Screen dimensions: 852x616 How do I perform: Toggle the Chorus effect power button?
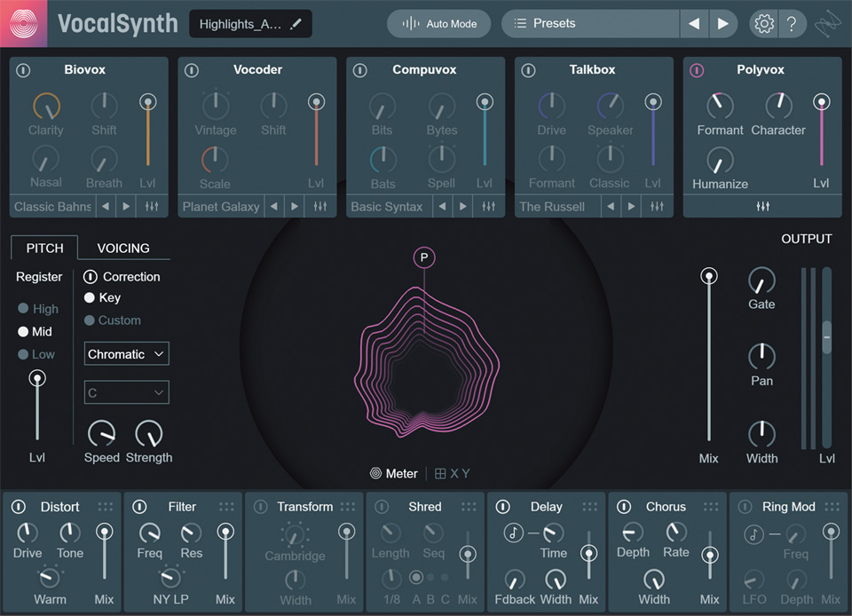point(624,507)
